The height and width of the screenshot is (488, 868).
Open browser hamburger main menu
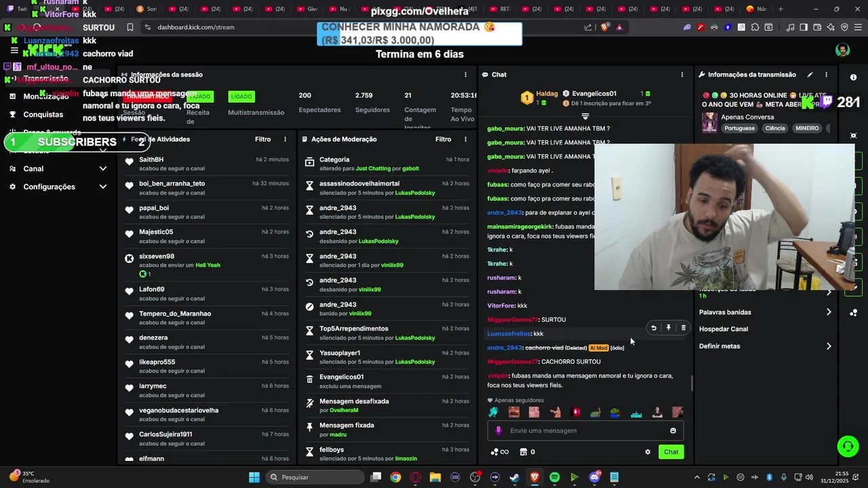pos(858,27)
